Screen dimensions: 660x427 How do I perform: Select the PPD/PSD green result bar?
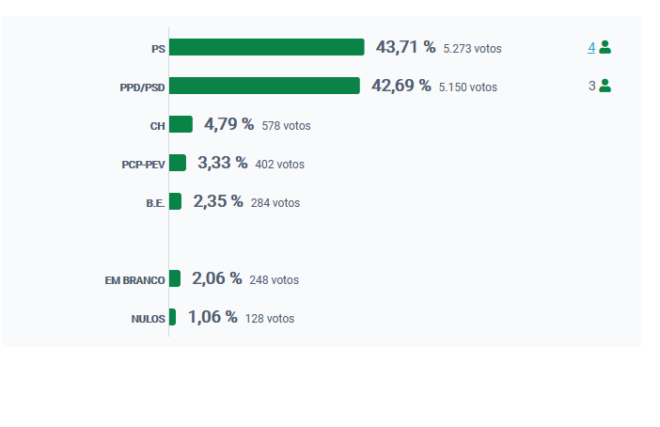[x=264, y=85]
